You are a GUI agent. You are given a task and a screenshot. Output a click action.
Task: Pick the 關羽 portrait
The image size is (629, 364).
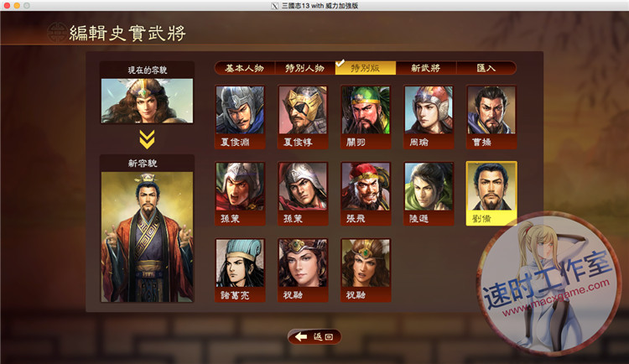coord(366,117)
